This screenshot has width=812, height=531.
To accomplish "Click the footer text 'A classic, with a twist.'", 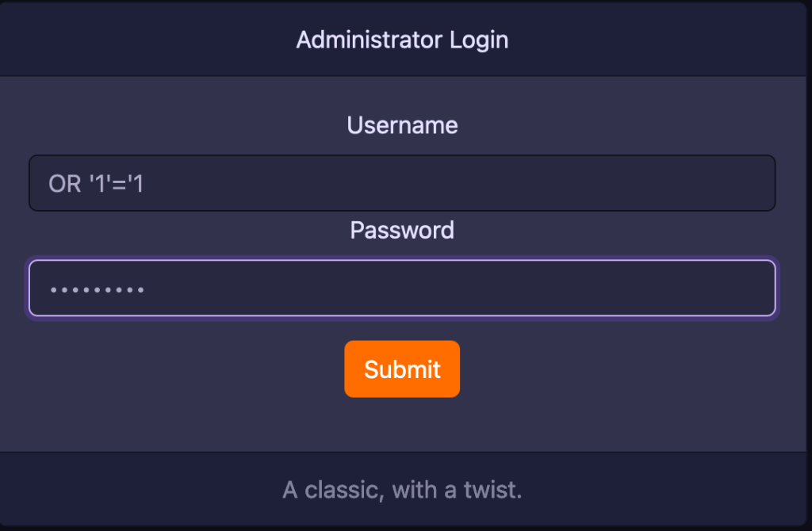I will tap(402, 490).
